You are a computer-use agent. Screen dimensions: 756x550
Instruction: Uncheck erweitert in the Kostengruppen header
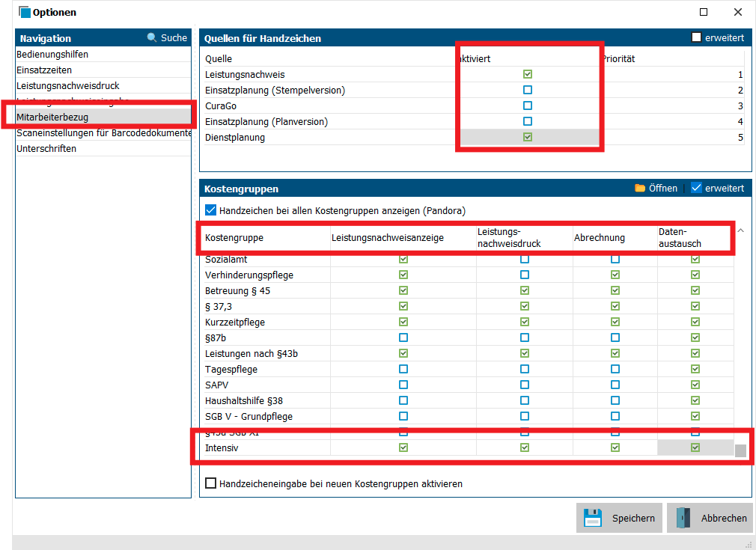[x=696, y=188]
